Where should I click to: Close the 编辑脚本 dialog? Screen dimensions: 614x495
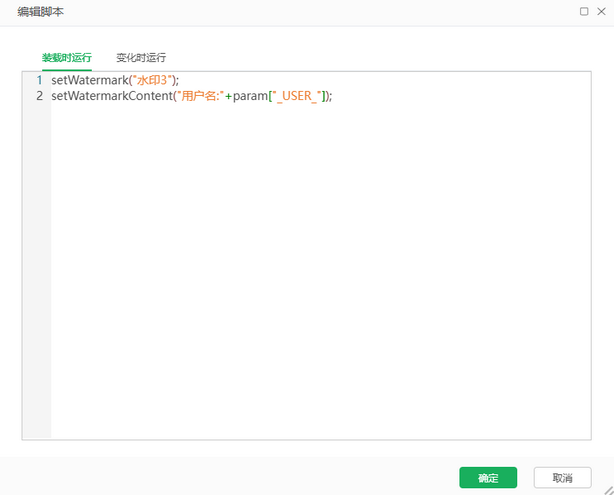click(x=601, y=11)
